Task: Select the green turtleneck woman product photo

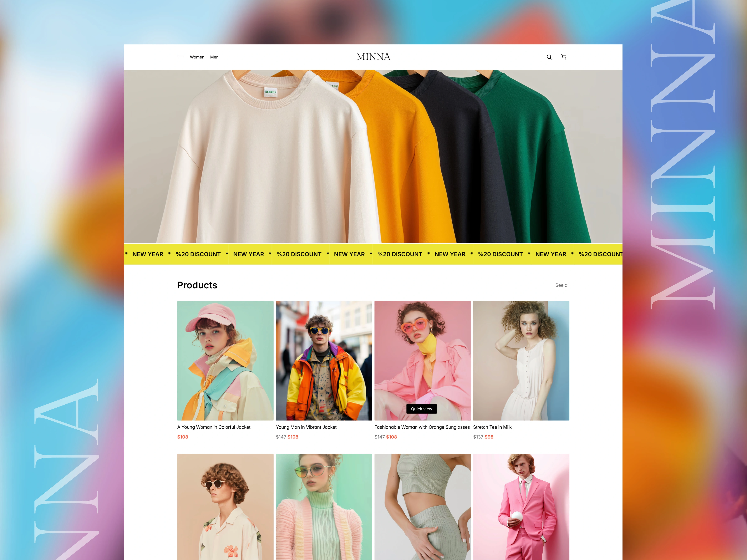Action: 324,506
